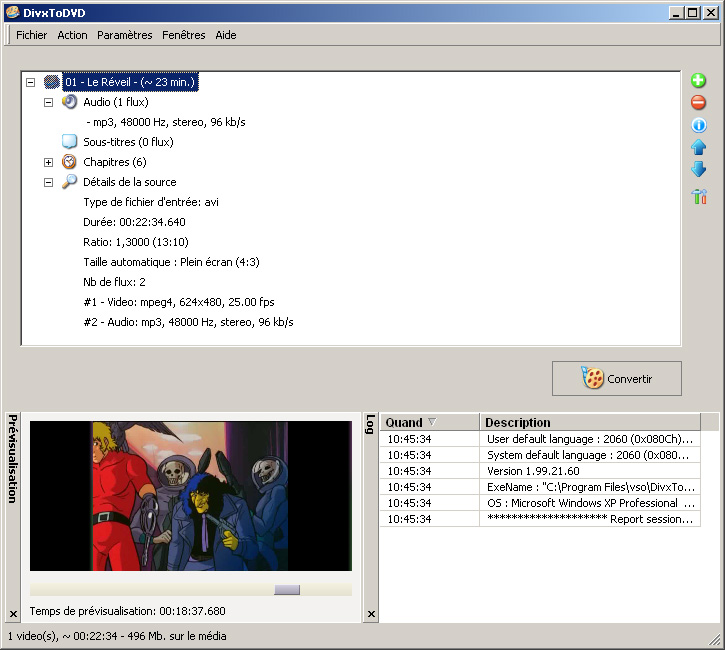Select the 'OS : Microsoft Windows XP' log entry

[540, 503]
